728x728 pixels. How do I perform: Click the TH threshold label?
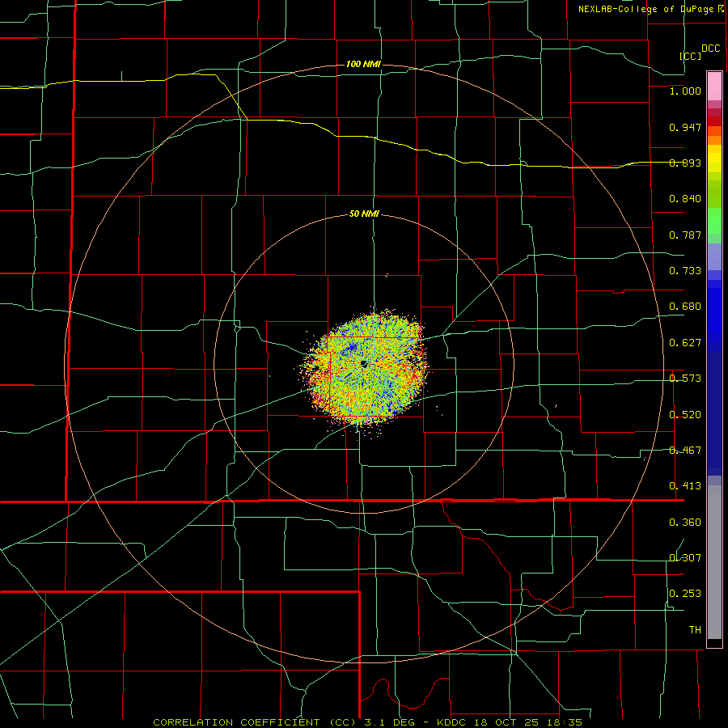pos(695,630)
